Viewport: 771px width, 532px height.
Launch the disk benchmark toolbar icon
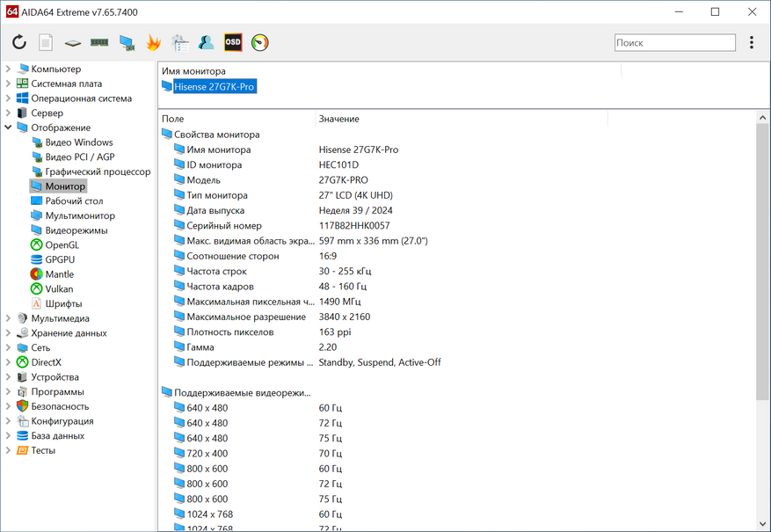pyautogui.click(x=73, y=43)
